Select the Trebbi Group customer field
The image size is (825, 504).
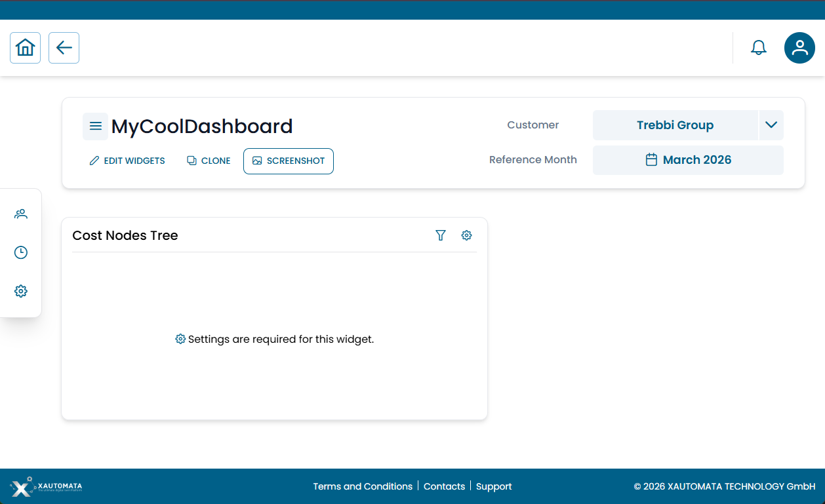tap(675, 125)
